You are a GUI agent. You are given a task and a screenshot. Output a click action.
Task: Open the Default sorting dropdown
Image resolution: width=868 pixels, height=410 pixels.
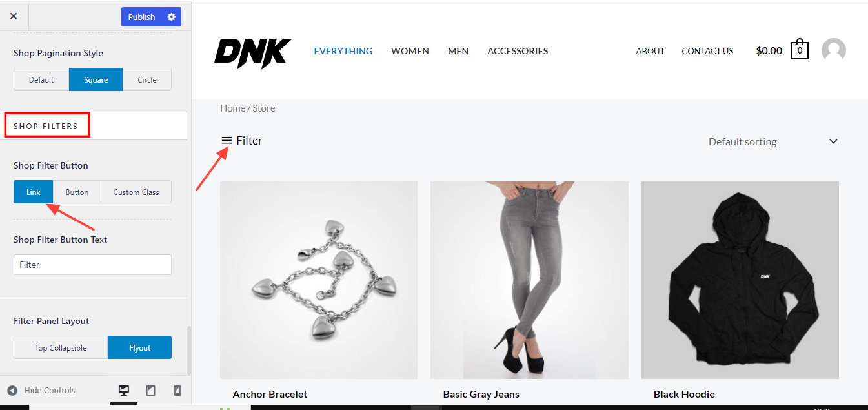pos(772,141)
